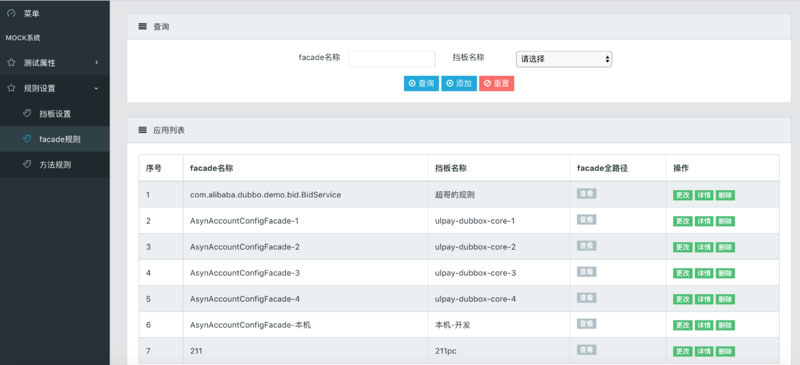This screenshot has width=800, height=365.
Task: View facade path for 211 row
Action: [x=587, y=350]
